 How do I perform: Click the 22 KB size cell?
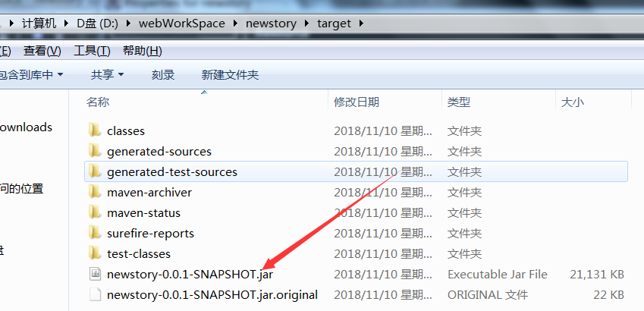[608, 294]
